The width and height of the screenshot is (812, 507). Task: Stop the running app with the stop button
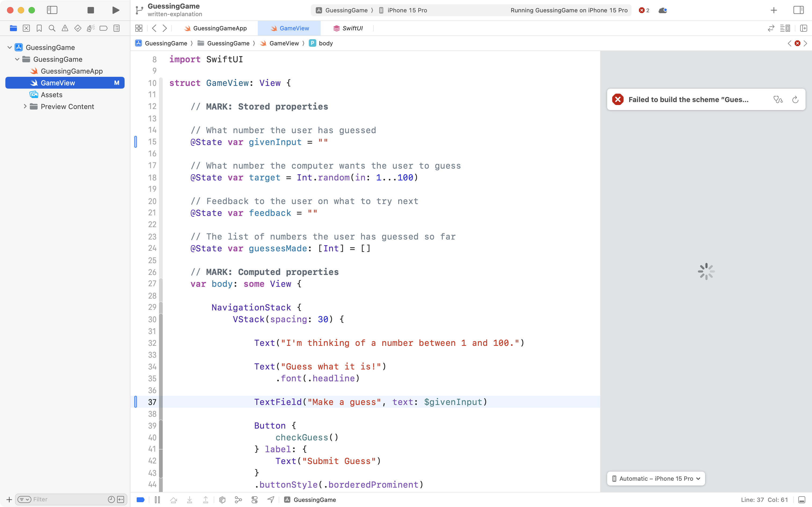click(90, 10)
